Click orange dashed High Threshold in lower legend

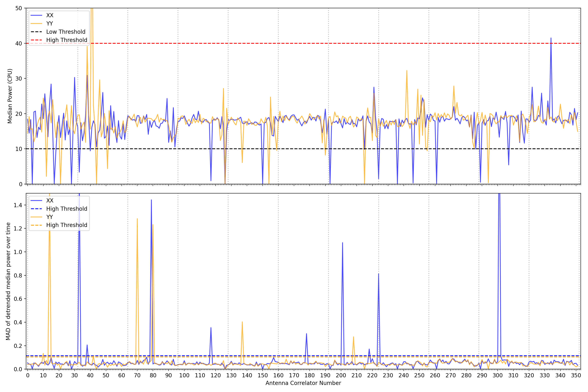67,225
